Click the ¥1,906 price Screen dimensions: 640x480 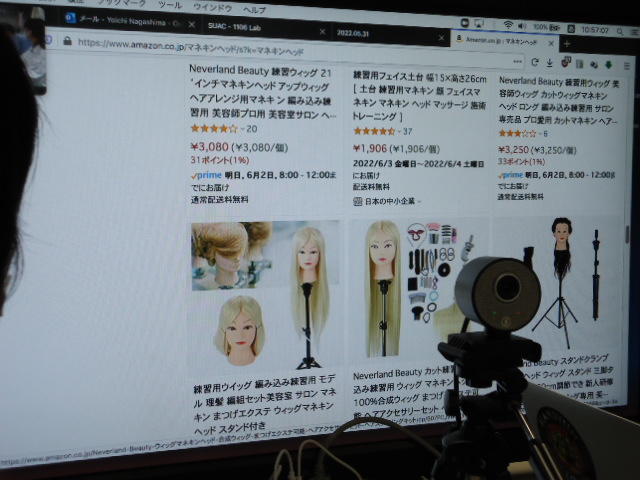coord(370,148)
